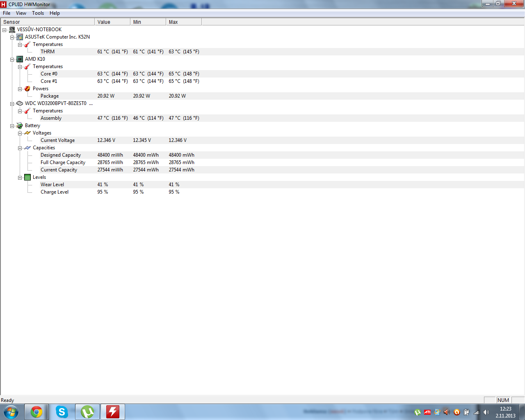Collapse the Capacities node
The height and width of the screenshot is (420, 525).
click(20, 148)
